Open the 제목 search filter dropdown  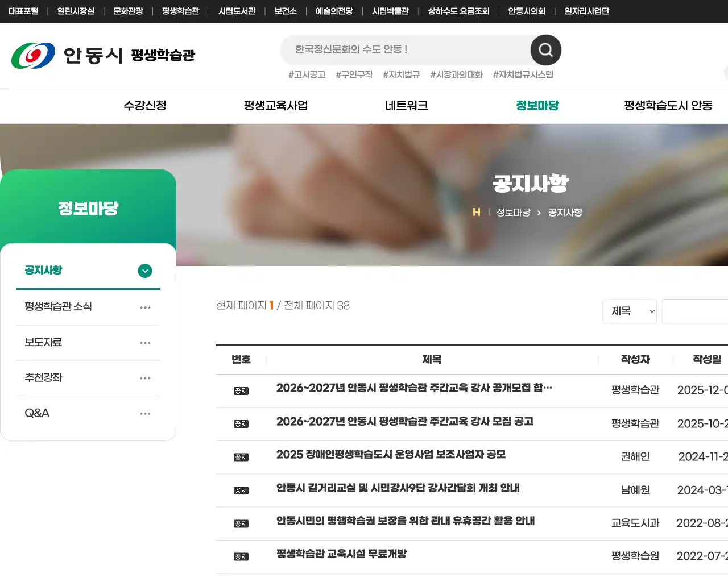(x=630, y=311)
